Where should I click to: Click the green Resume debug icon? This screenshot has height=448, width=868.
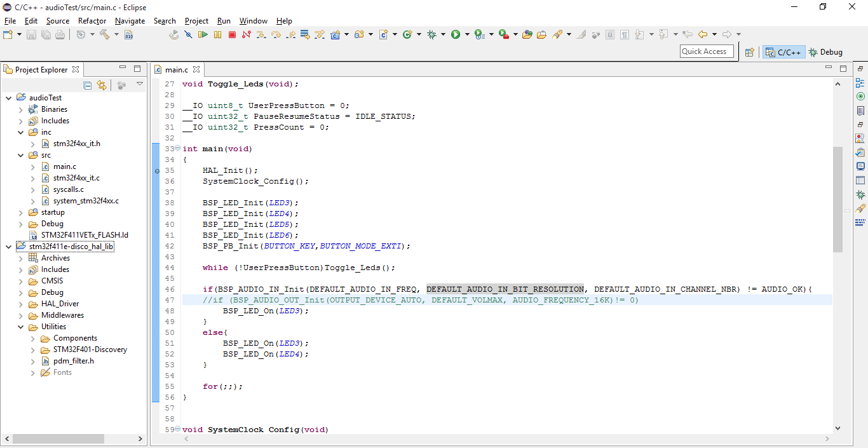(203, 34)
